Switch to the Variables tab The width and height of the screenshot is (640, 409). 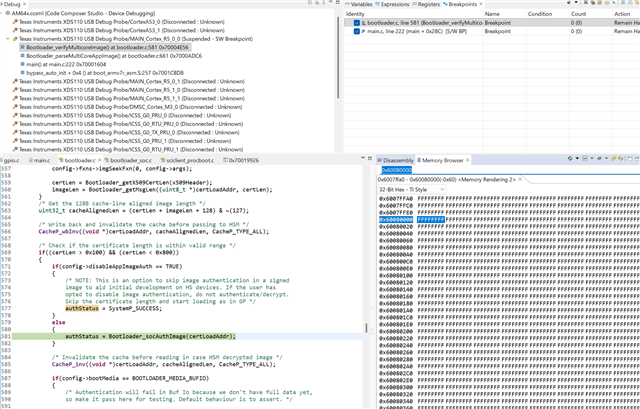pyautogui.click(x=359, y=4)
